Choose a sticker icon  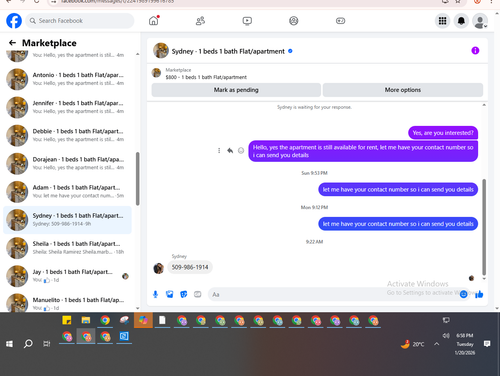pos(184,294)
